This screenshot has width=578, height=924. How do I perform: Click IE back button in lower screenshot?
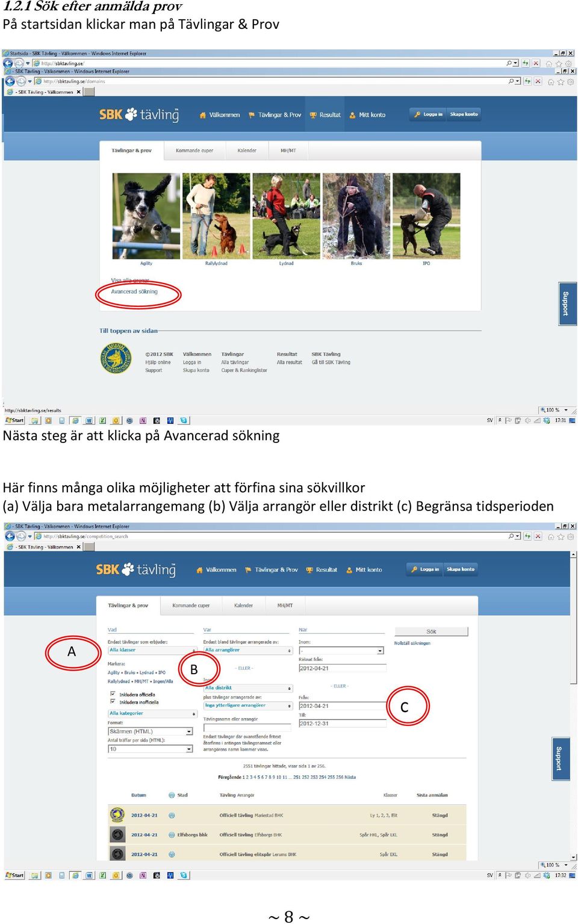[x=9, y=536]
